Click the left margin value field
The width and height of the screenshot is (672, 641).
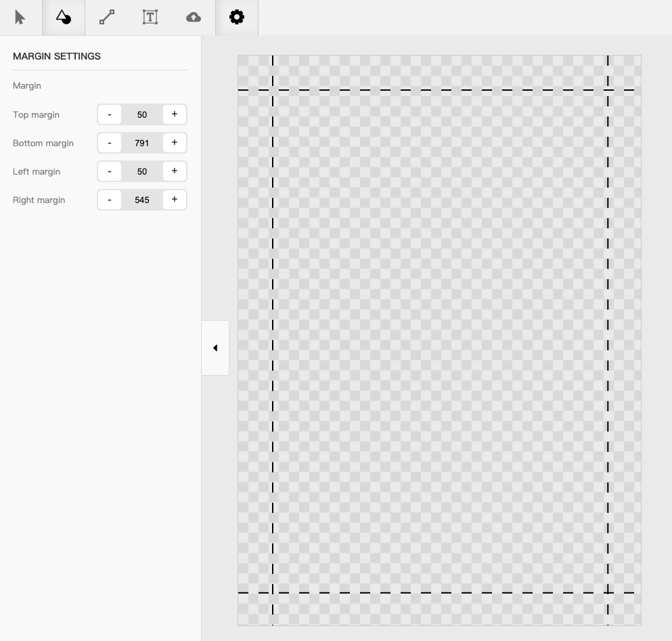[141, 171]
